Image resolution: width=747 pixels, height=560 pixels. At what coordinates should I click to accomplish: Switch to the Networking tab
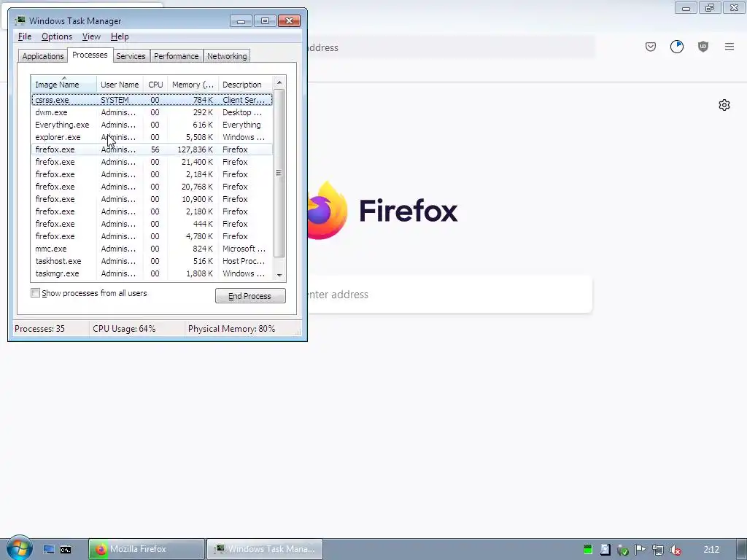point(227,56)
